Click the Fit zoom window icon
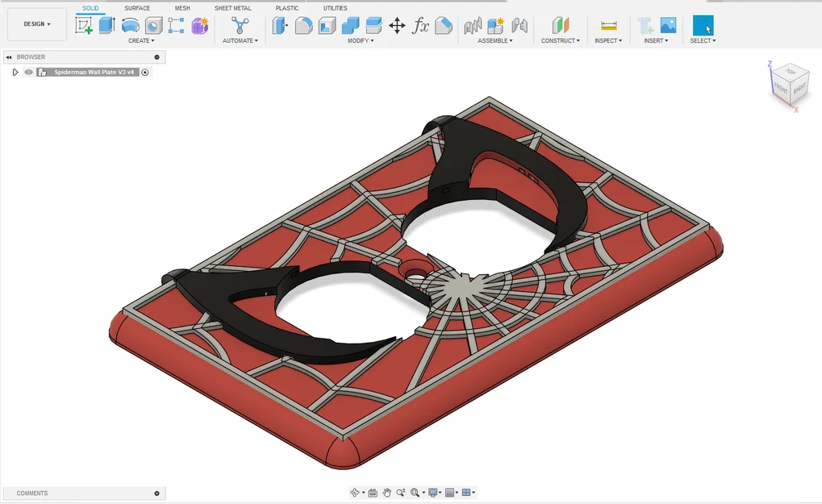This screenshot has width=822, height=504. click(x=415, y=493)
